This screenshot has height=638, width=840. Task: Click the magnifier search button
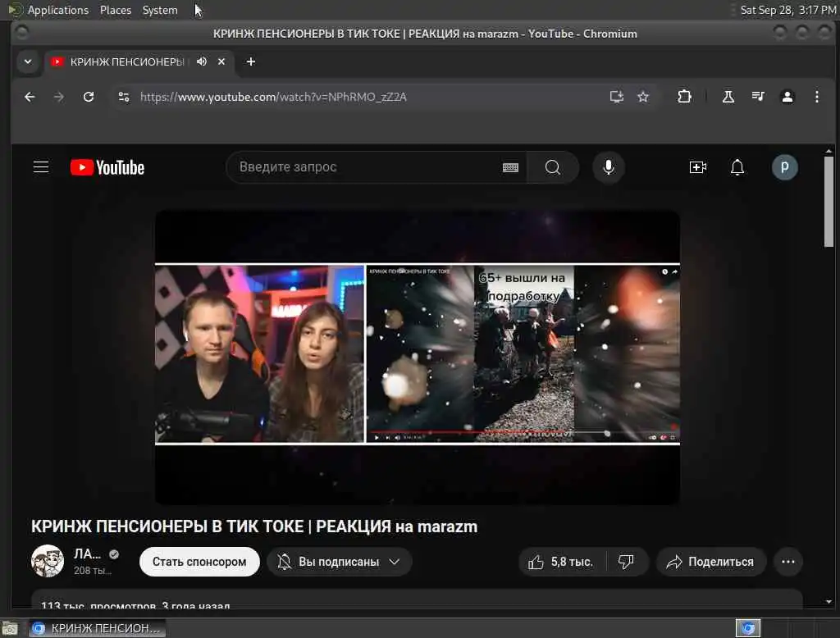coord(552,167)
